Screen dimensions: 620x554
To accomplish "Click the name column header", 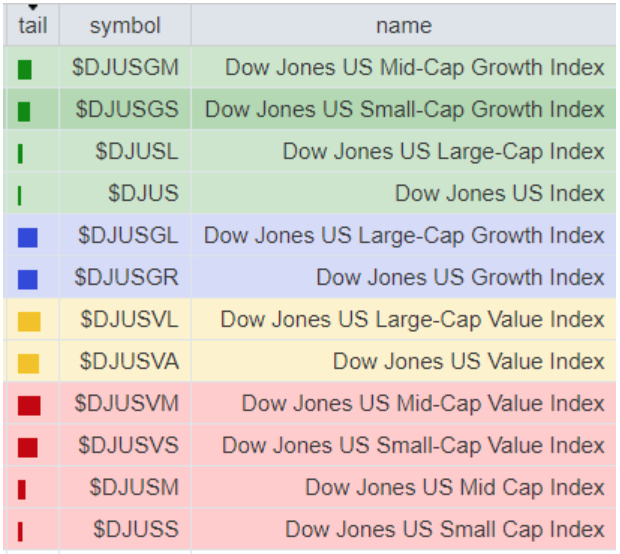I will [x=403, y=25].
